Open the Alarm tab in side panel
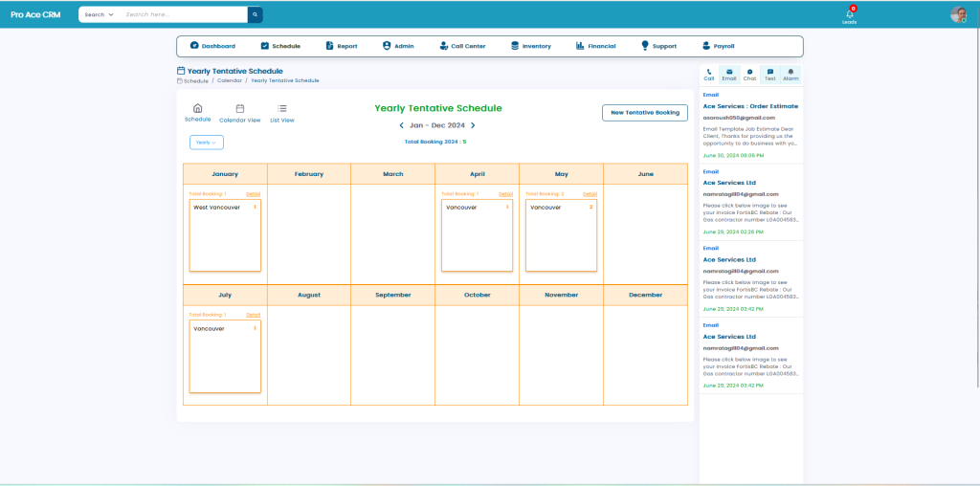The width and height of the screenshot is (980, 486). click(791, 75)
